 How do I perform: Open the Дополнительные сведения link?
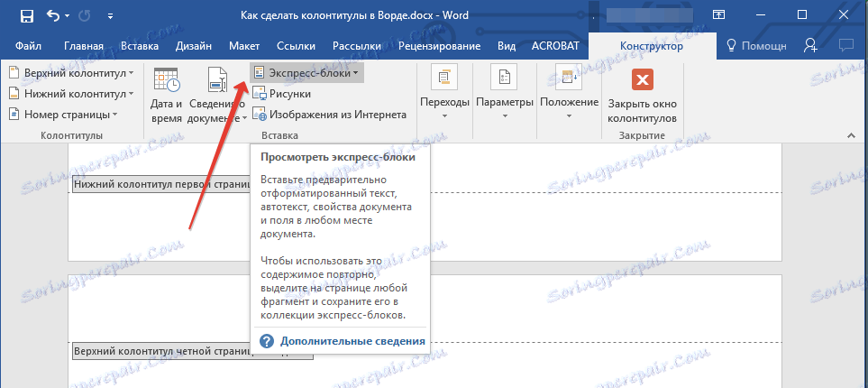click(x=352, y=341)
